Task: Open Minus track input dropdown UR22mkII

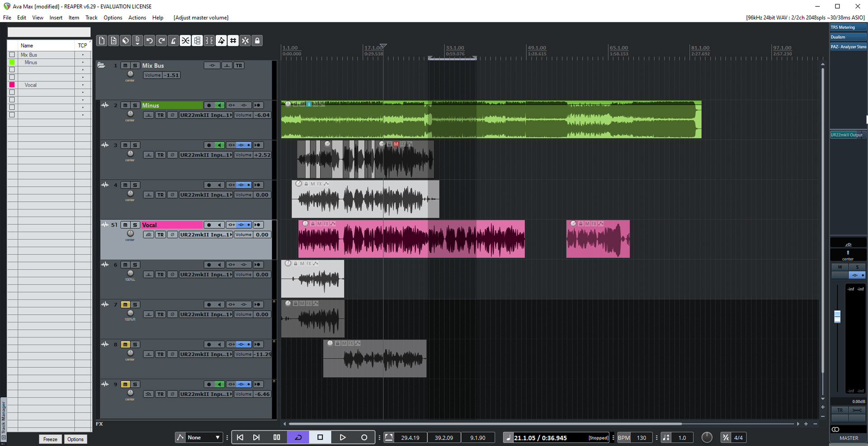Action: tap(206, 115)
